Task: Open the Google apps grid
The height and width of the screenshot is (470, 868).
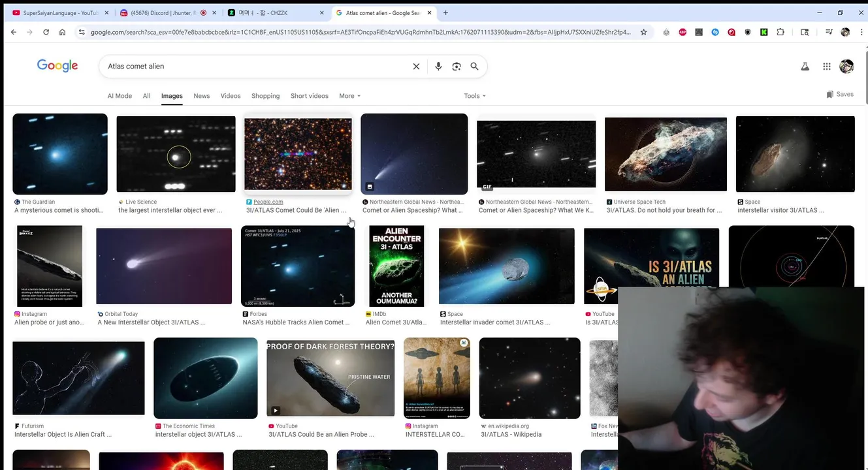Action: (x=827, y=67)
